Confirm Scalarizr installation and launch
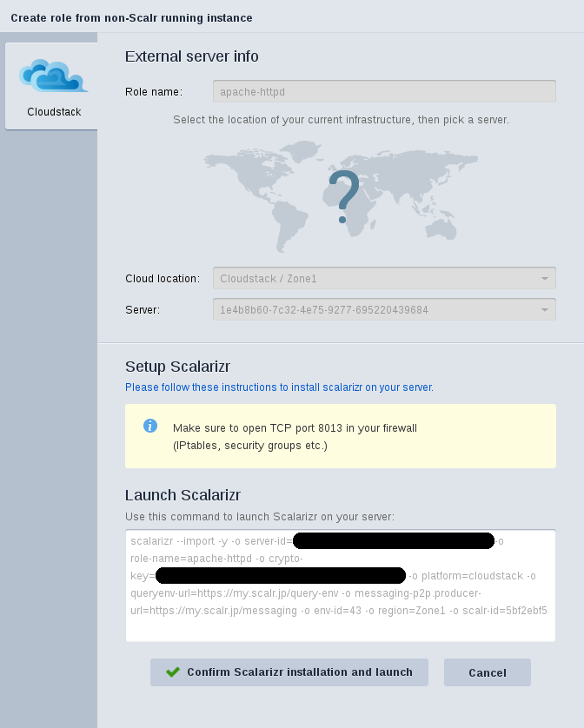Image resolution: width=584 pixels, height=728 pixels. [x=289, y=672]
